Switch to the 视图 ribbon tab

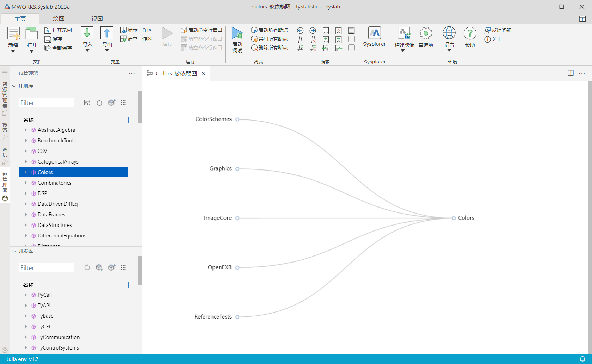click(x=97, y=19)
